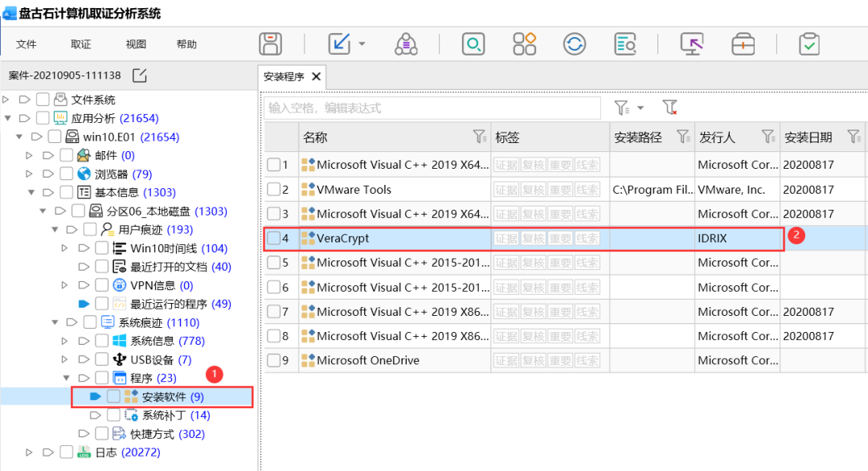Select the 最近打开的文档 tree item
The height and width of the screenshot is (471, 868).
click(181, 267)
